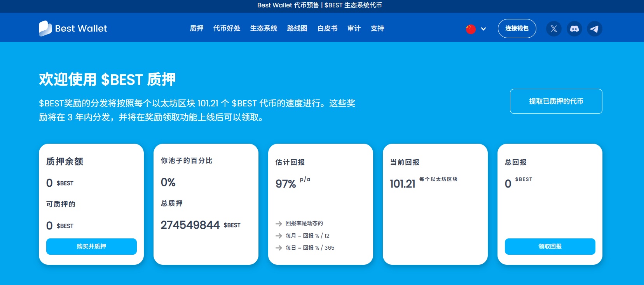Open the Discord community icon
The height and width of the screenshot is (285, 644).
(x=574, y=29)
